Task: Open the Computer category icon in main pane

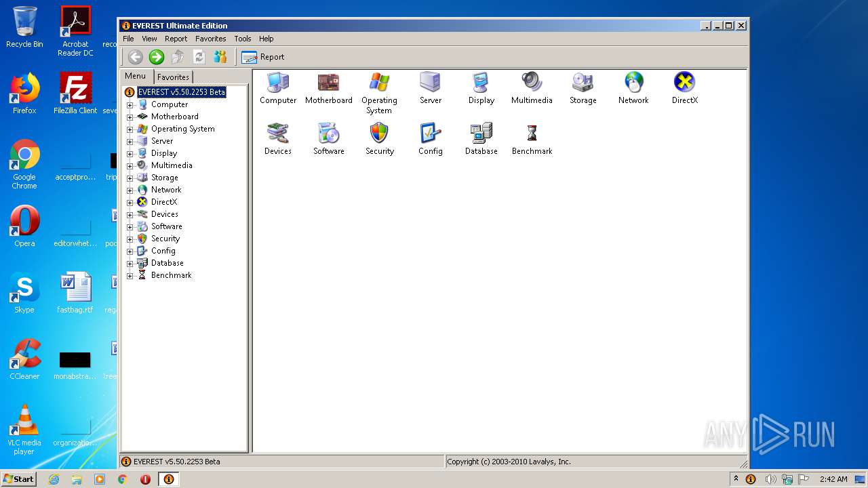Action: click(278, 83)
